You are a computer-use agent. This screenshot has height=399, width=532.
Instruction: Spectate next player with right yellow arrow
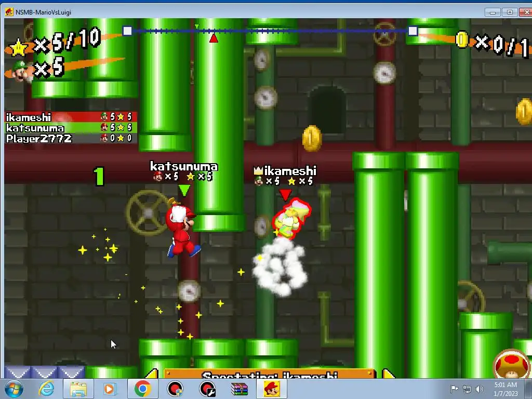389,374
